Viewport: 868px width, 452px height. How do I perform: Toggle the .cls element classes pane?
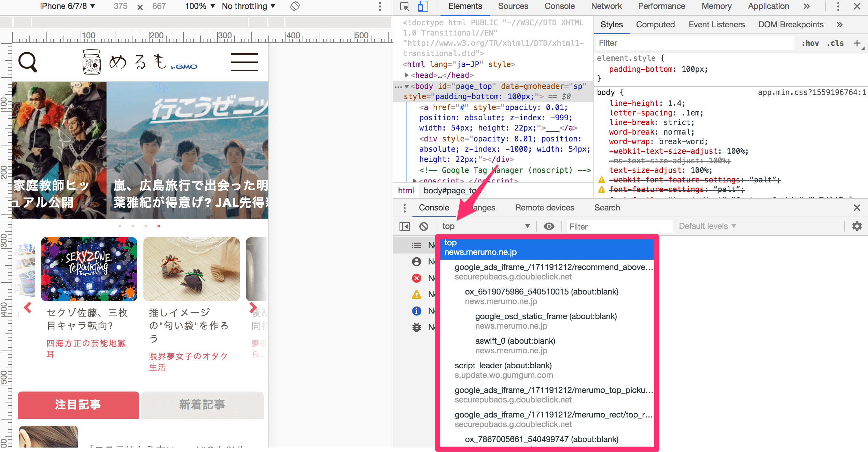(835, 43)
